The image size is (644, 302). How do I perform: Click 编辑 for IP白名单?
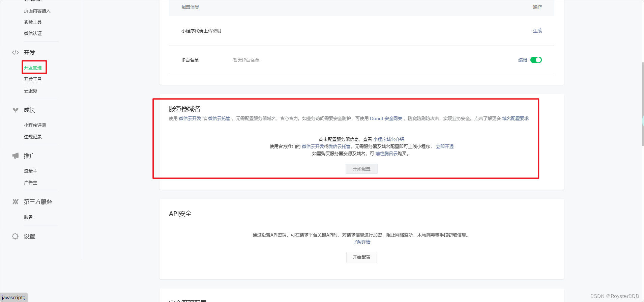(523, 60)
